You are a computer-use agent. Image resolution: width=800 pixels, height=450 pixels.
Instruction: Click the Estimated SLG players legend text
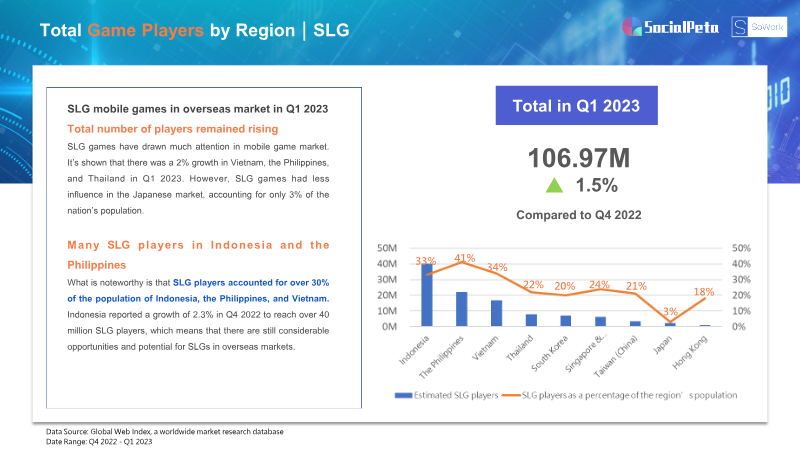[x=456, y=395]
